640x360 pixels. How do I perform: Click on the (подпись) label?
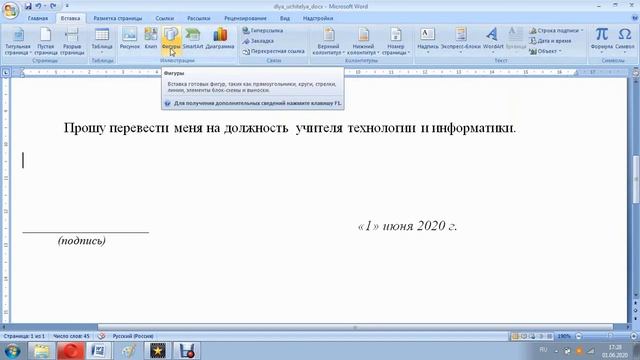pos(82,240)
